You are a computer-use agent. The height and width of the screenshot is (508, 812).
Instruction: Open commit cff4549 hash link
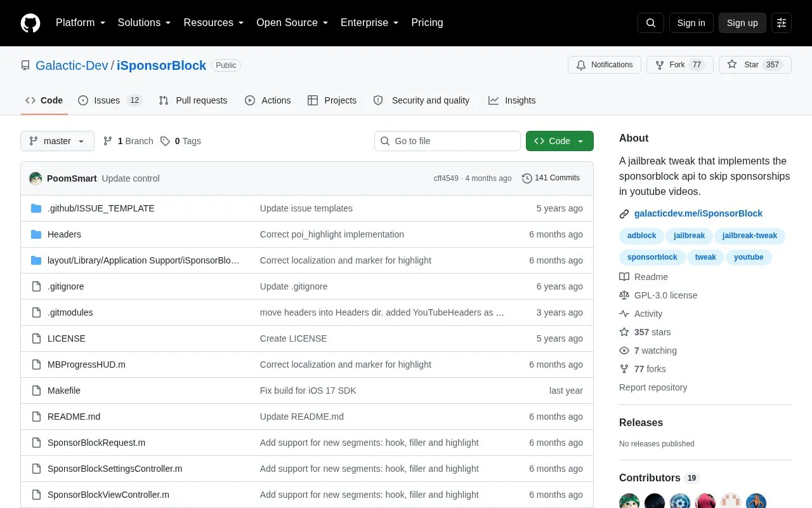tap(446, 178)
